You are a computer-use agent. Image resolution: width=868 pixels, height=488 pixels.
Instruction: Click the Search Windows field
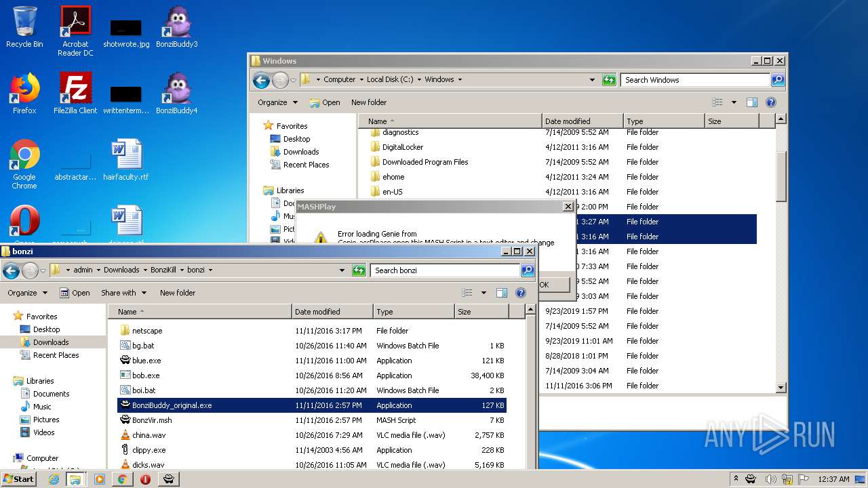pos(695,80)
